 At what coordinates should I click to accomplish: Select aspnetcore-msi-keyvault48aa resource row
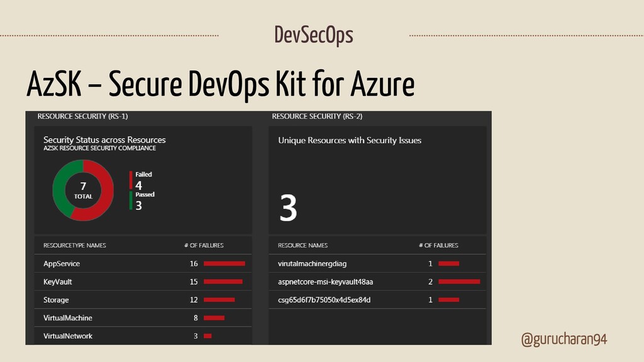tap(377, 282)
